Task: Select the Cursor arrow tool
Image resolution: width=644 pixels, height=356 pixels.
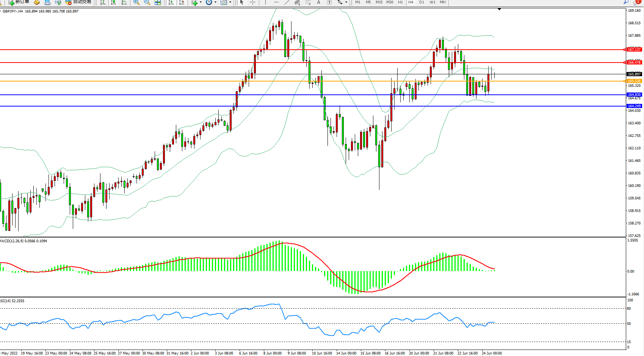Action: (242, 2)
